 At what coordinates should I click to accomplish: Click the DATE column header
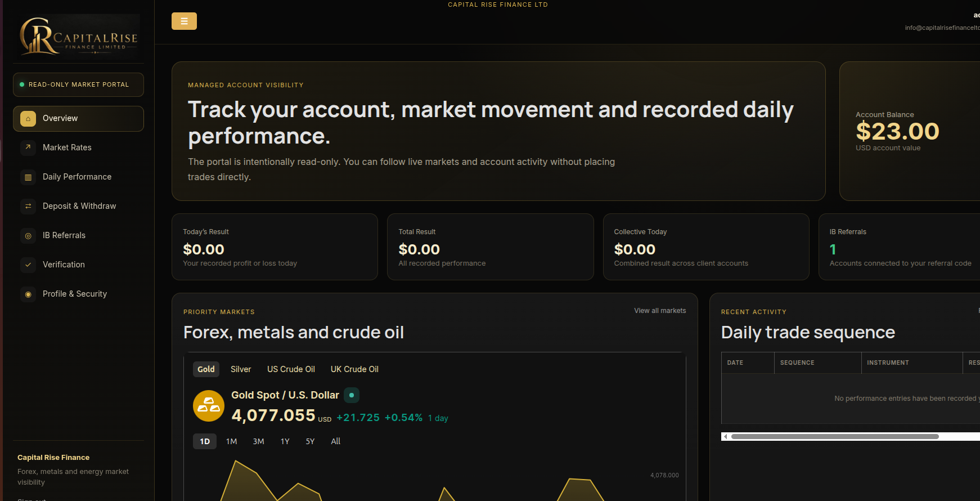[748, 363]
